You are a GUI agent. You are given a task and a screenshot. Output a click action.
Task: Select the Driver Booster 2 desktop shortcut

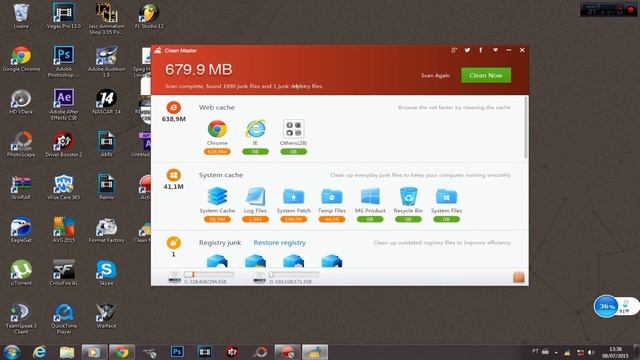pos(64,144)
